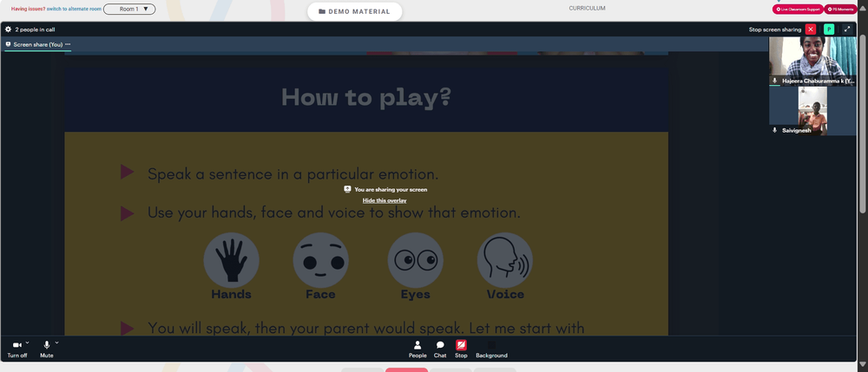Open microphone options chevron

pyautogui.click(x=56, y=343)
